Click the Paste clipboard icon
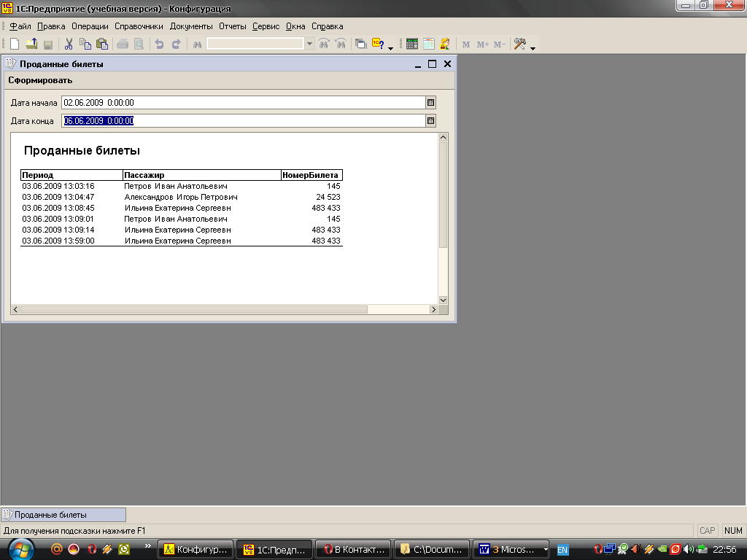This screenshot has width=747, height=560. (102, 44)
